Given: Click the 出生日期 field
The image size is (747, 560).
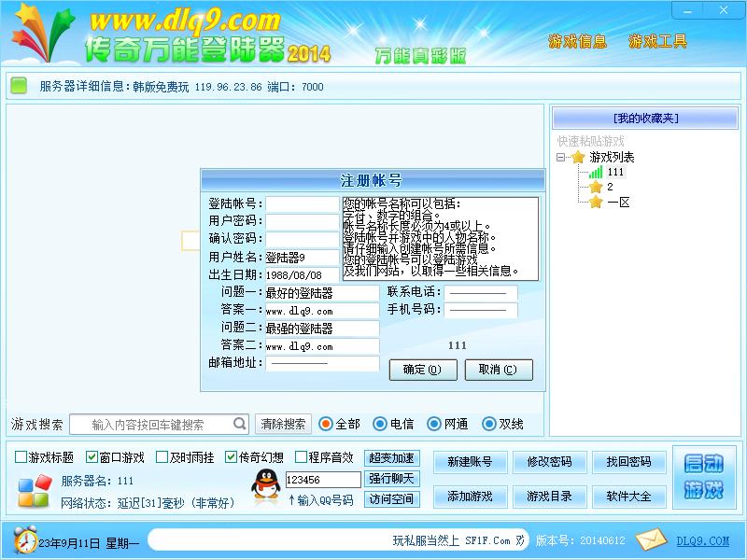Looking at the screenshot, I should pos(302,274).
